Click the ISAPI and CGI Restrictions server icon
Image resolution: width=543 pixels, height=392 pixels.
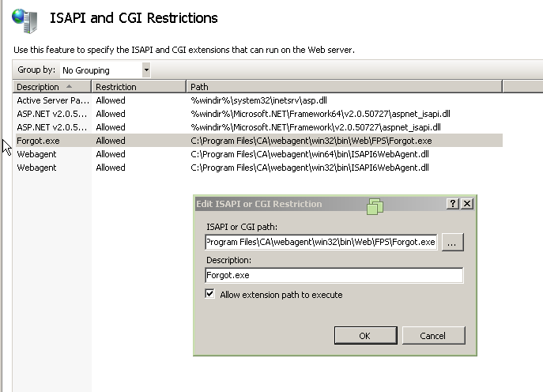[25, 21]
